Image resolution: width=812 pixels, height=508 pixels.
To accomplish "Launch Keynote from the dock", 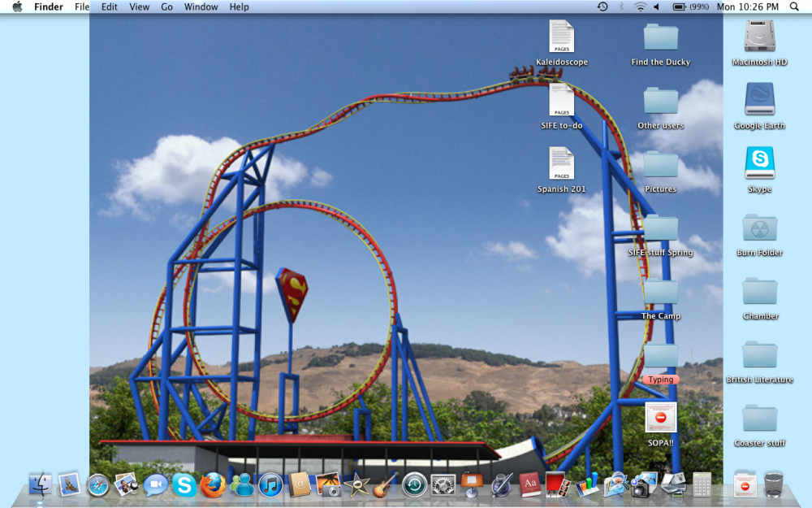I will 472,484.
